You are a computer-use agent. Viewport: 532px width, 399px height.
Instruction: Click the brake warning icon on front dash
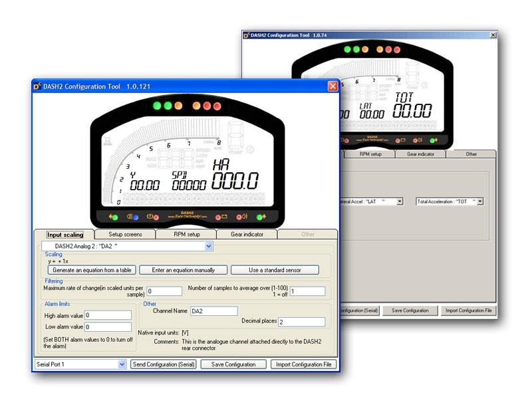pyautogui.click(x=153, y=217)
